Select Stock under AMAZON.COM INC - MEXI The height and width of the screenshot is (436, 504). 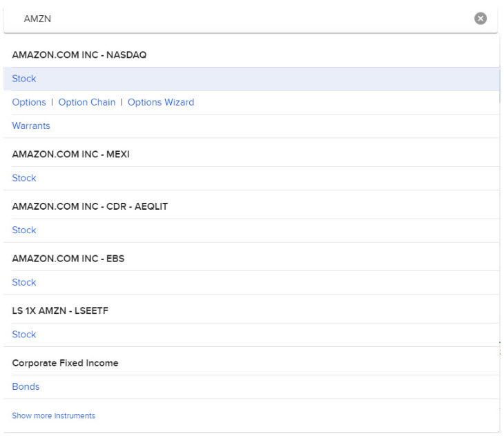coord(23,178)
